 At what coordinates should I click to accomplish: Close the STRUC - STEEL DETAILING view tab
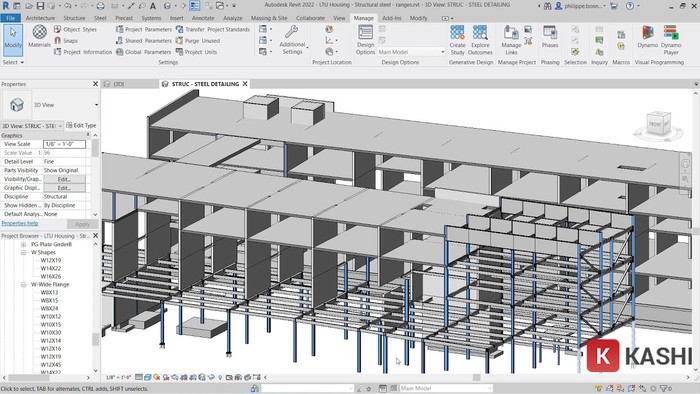[245, 84]
